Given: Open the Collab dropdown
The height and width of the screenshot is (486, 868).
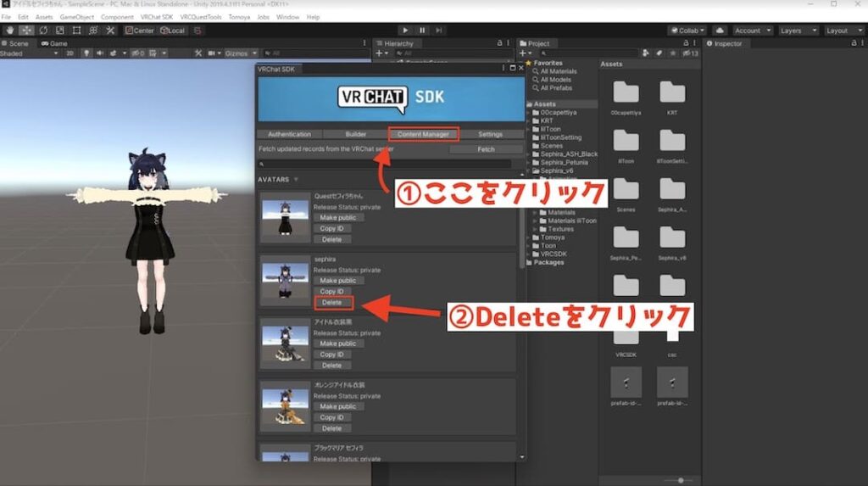Looking at the screenshot, I should tap(687, 31).
